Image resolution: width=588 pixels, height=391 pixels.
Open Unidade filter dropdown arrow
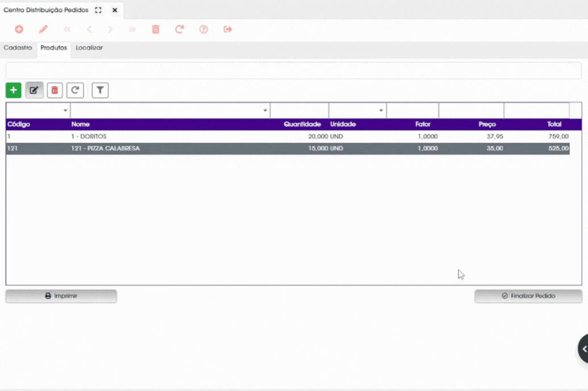pos(381,111)
